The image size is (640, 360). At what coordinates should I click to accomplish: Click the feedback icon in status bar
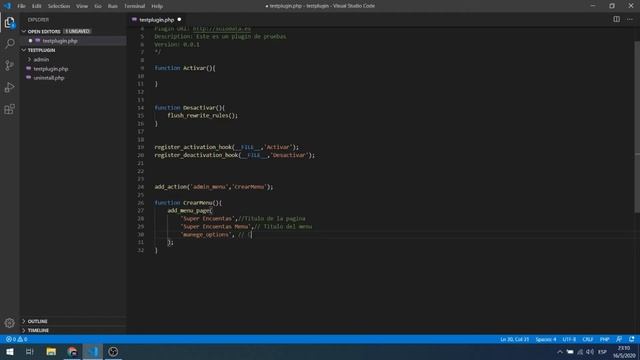[x=619, y=339]
